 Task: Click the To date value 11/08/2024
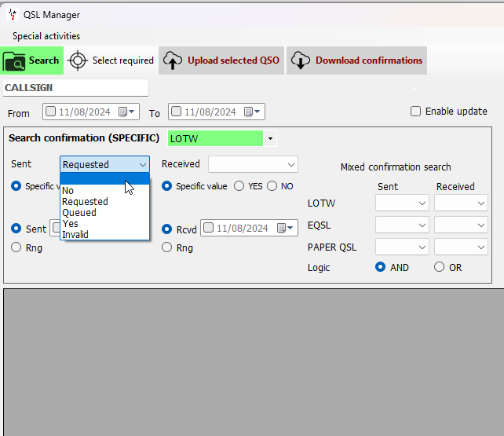click(210, 112)
